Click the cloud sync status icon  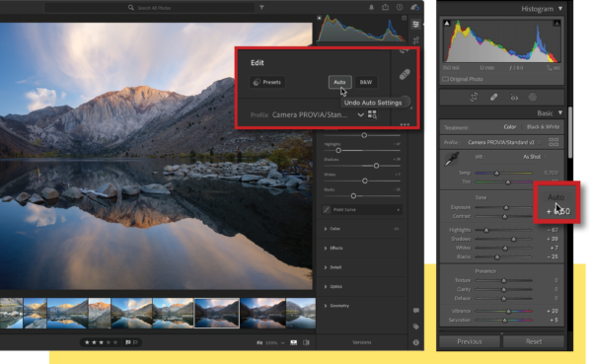click(x=414, y=7)
